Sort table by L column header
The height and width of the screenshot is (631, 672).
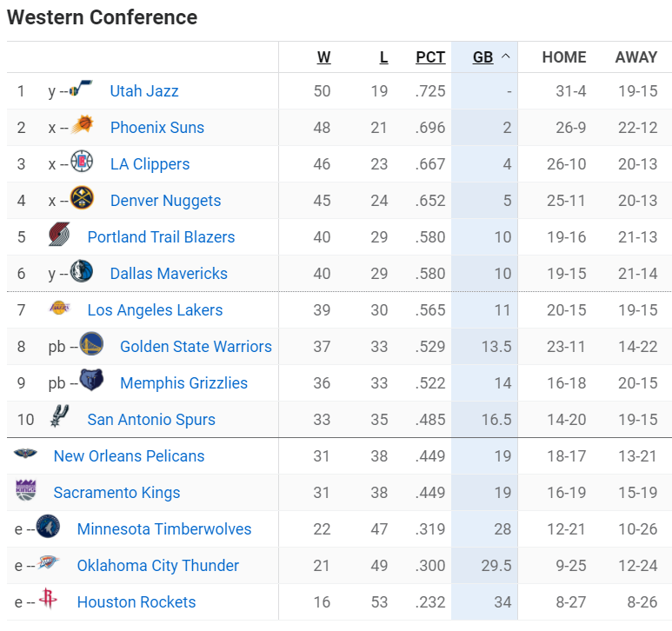point(383,57)
